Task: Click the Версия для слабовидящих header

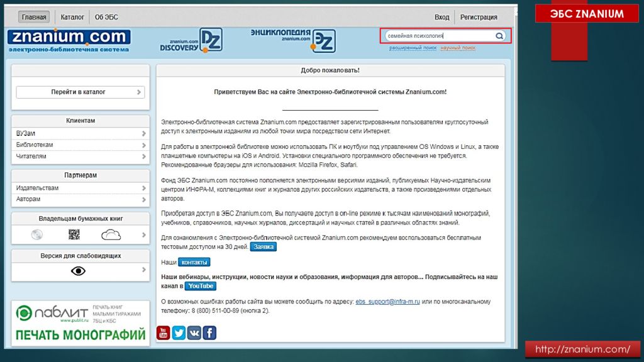Action: pyautogui.click(x=80, y=256)
